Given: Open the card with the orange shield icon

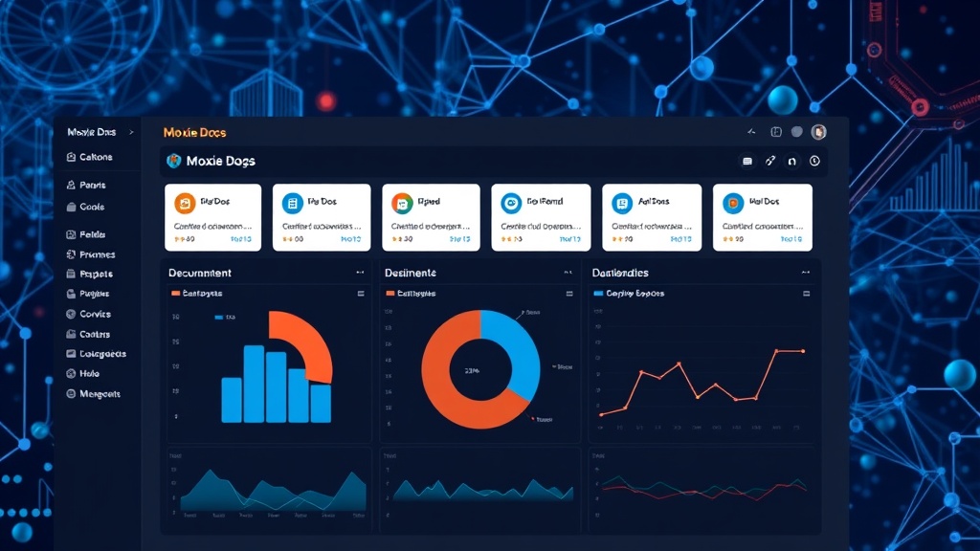Looking at the screenshot, I should 763,217.
